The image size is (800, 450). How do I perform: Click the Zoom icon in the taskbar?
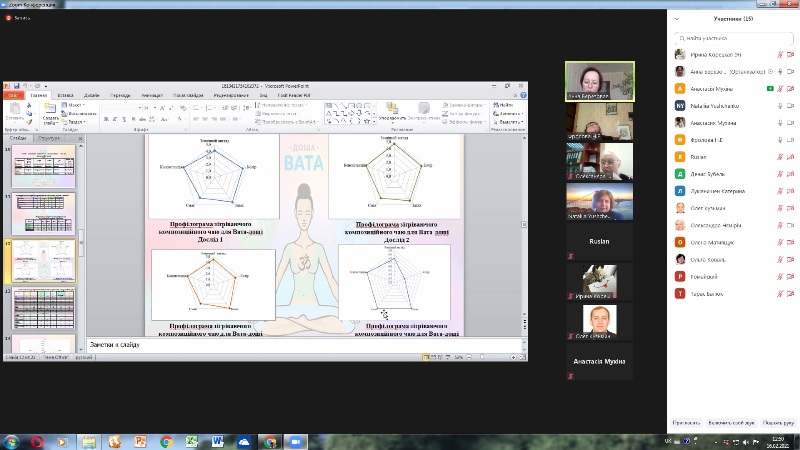pyautogui.click(x=296, y=441)
